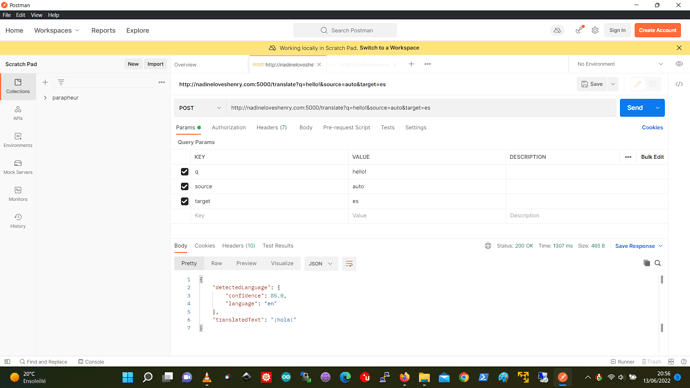
Task: Open the Environments sidebar panel
Action: [18, 140]
